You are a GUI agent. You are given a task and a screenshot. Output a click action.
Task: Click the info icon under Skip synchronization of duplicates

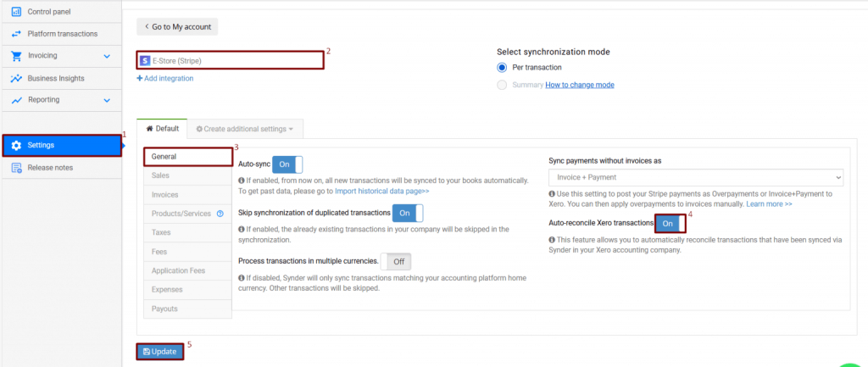coord(242,229)
